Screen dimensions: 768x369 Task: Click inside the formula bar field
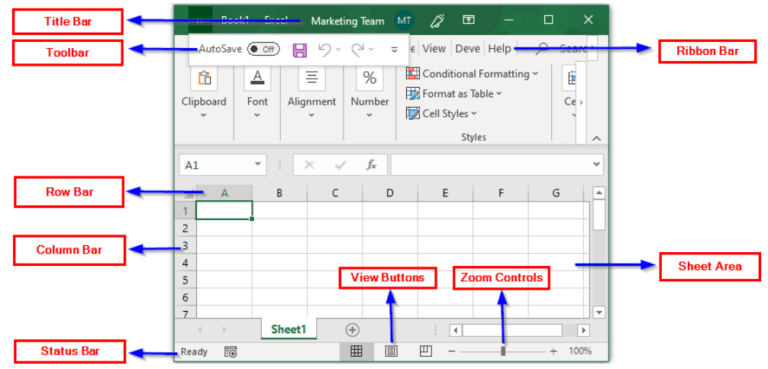click(491, 165)
